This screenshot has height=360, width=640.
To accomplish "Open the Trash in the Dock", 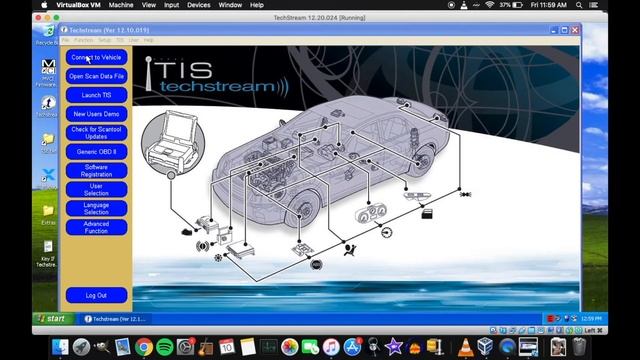I will click(x=579, y=347).
